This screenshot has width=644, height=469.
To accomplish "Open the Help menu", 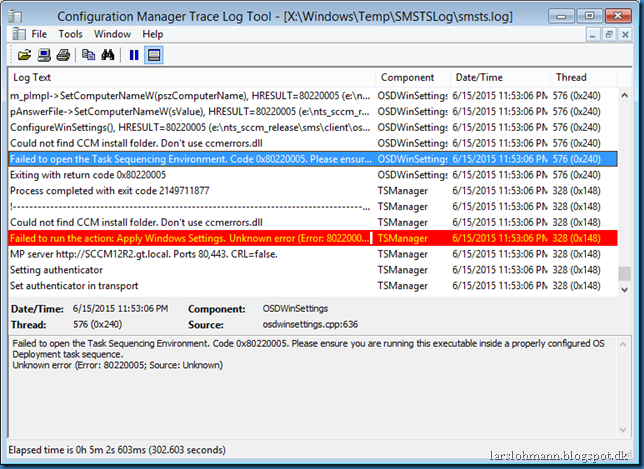I will tap(153, 34).
